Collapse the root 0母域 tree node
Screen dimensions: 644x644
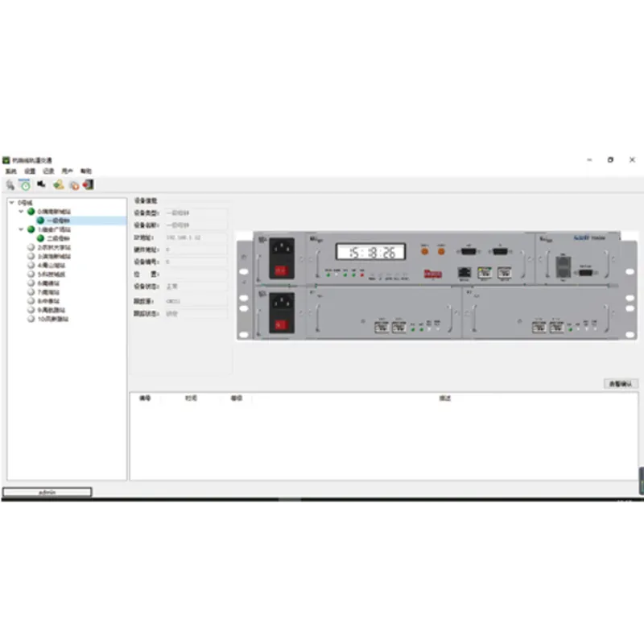[x=11, y=203]
